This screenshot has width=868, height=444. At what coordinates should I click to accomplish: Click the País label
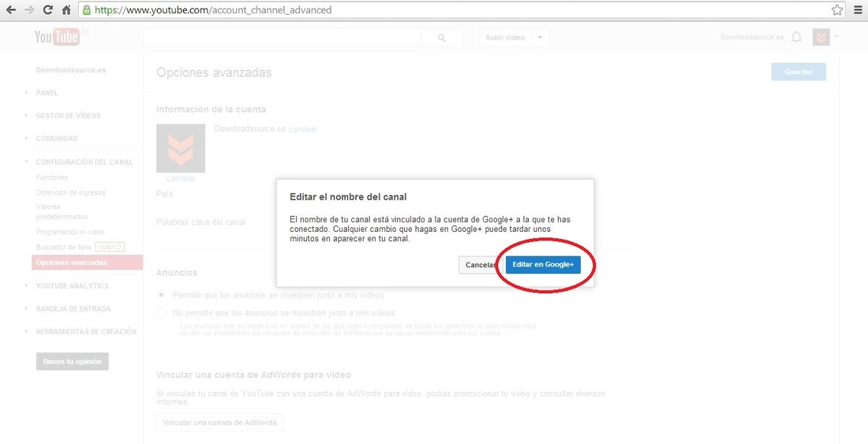164,194
